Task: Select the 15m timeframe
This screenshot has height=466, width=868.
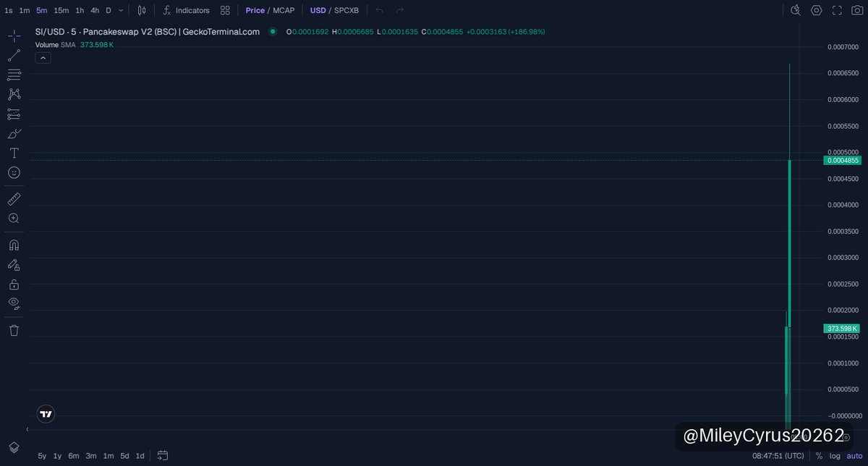Action: [61, 10]
